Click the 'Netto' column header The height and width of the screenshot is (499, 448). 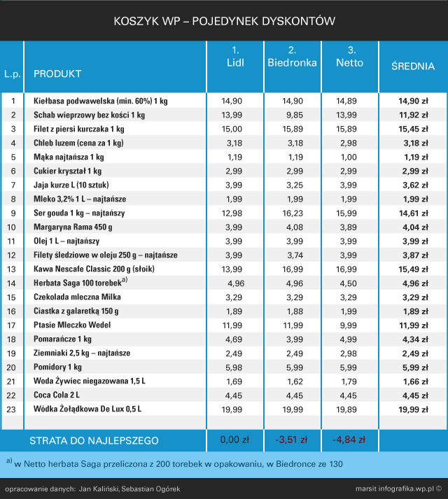pos(349,63)
